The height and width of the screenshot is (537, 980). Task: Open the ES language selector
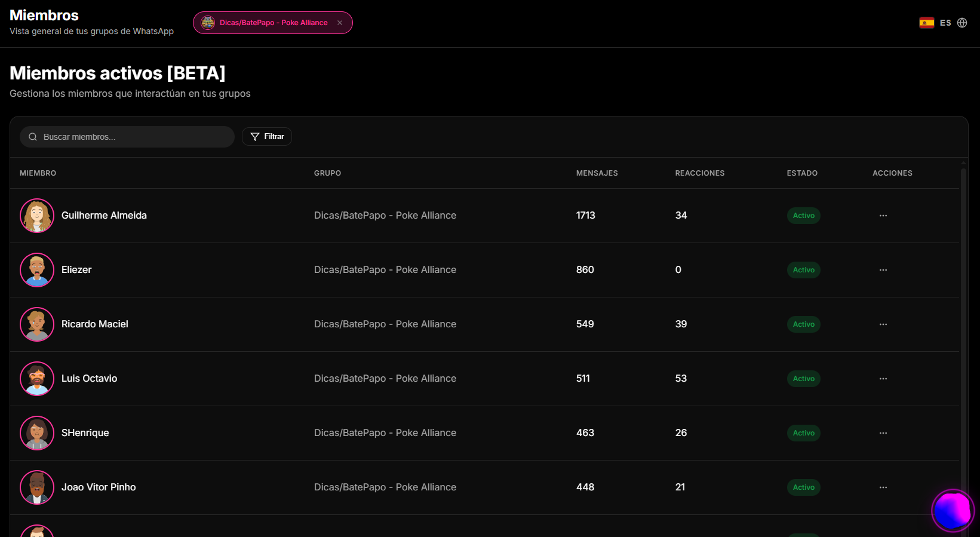[x=945, y=23]
